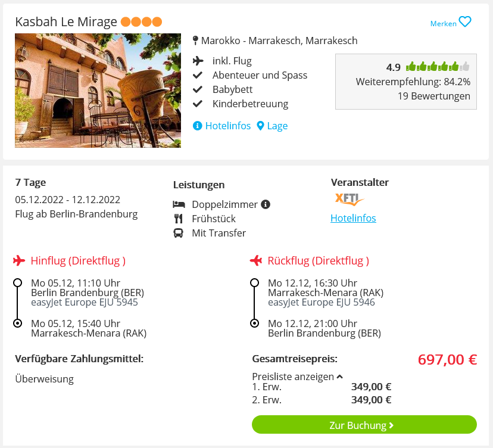Open the Lage link

coord(277,126)
